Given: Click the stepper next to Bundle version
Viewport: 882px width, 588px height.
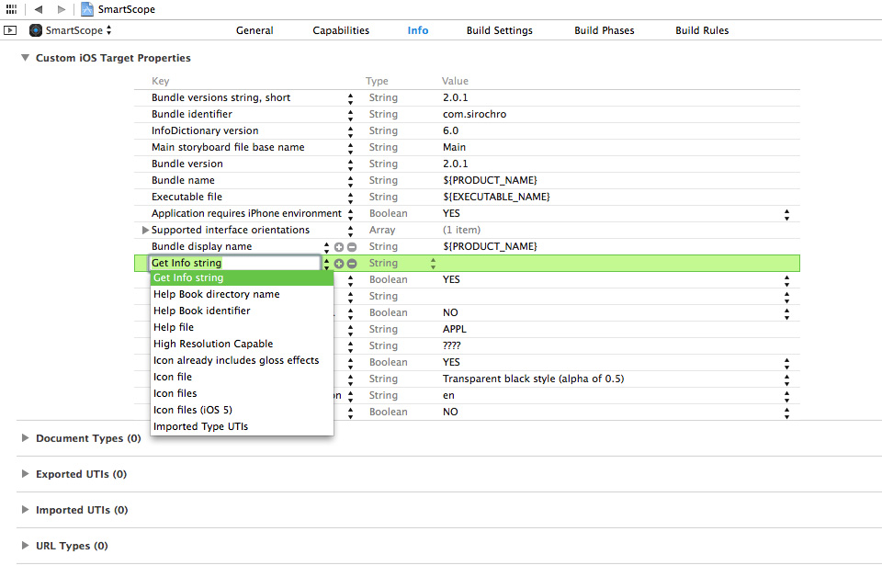Looking at the screenshot, I should pyautogui.click(x=349, y=164).
